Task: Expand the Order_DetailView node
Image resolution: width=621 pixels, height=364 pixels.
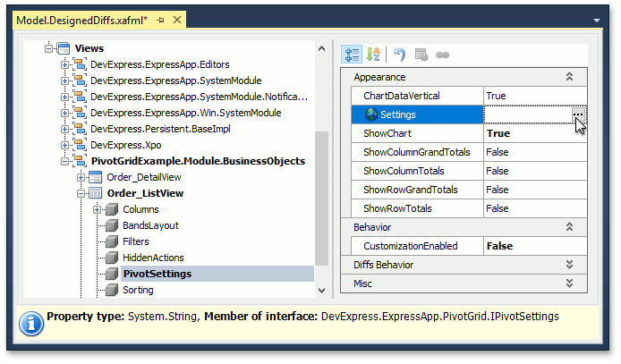Action: click(81, 177)
